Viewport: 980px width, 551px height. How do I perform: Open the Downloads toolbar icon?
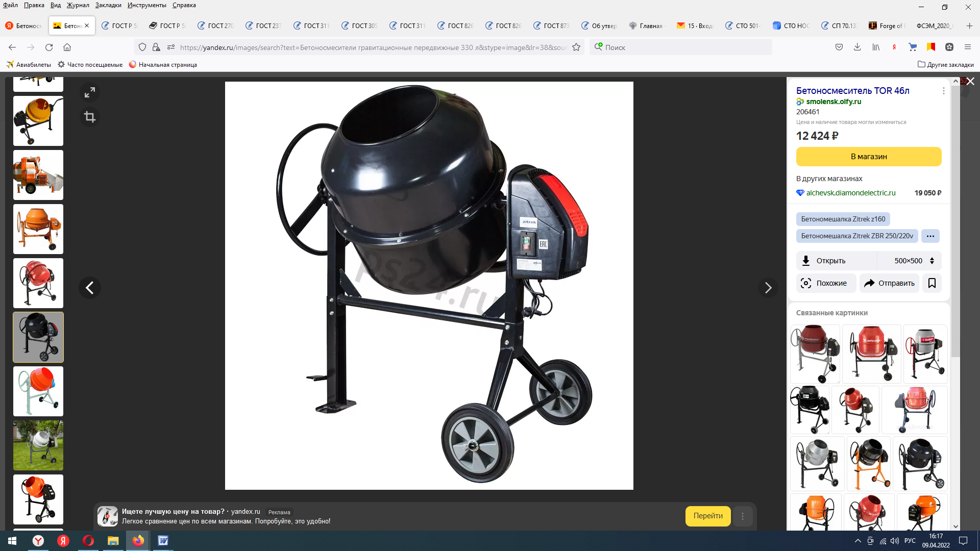tap(857, 47)
